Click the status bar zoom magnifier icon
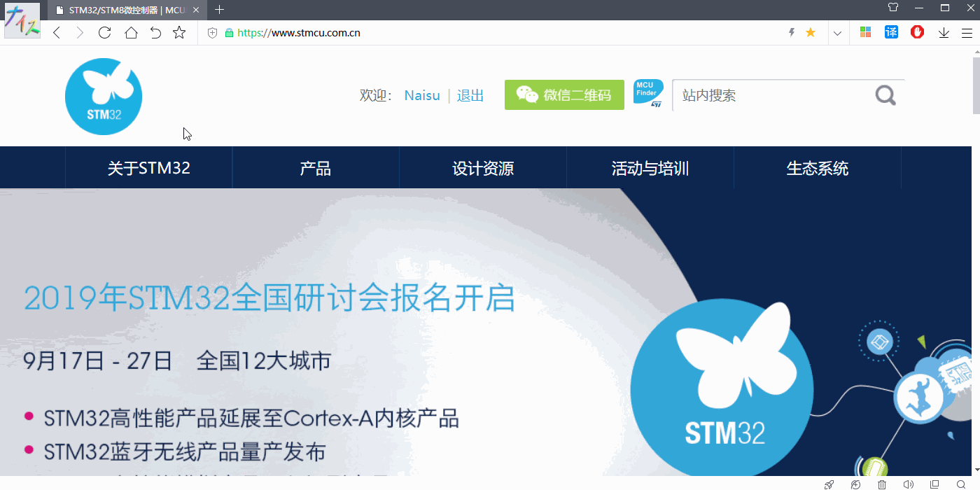980x490 pixels. coord(961,484)
